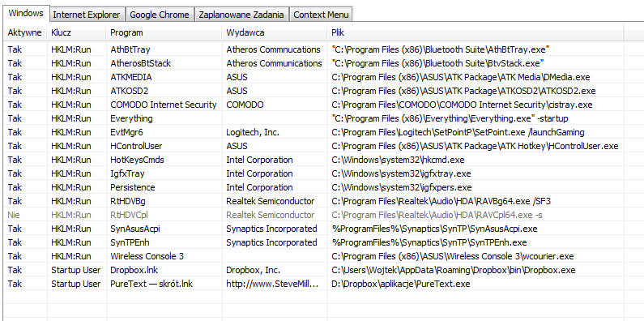This screenshot has width=644, height=321.
Task: Click the cistray.exe file path
Action: [x=462, y=105]
